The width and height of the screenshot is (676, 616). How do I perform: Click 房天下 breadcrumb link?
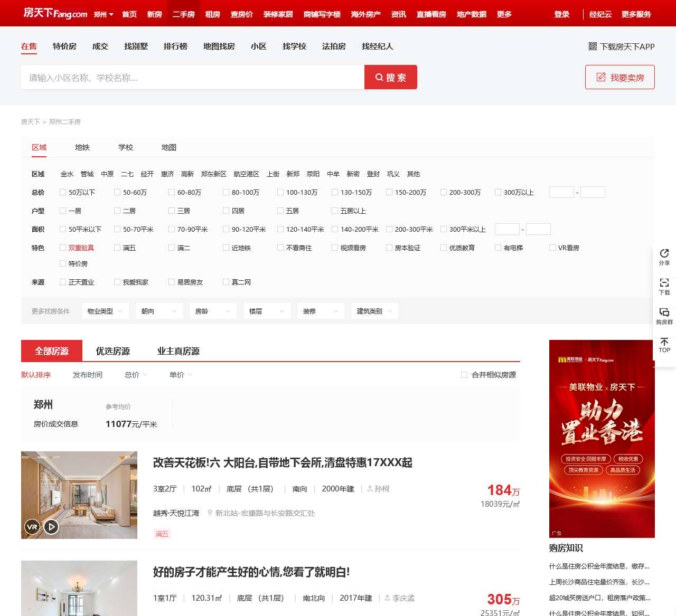[31, 122]
